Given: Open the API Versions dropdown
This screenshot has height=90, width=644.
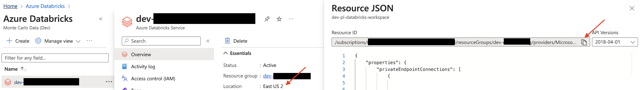Looking at the screenshot, I should click(615, 42).
